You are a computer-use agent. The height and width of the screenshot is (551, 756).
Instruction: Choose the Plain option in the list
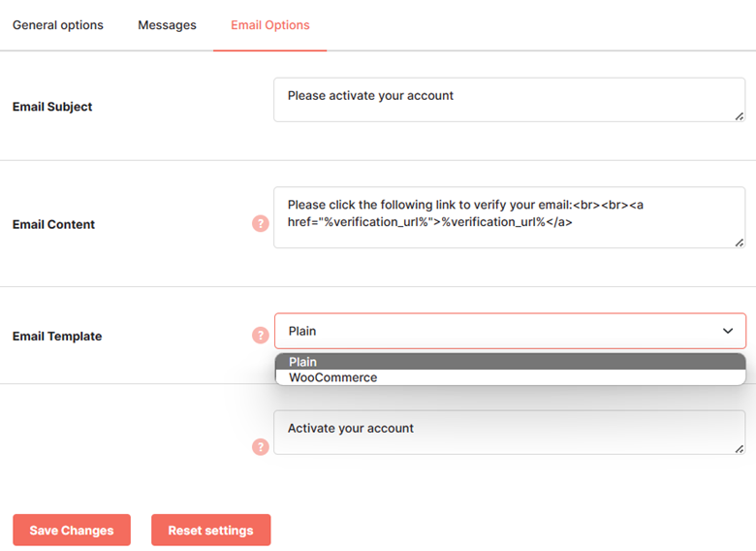click(510, 362)
